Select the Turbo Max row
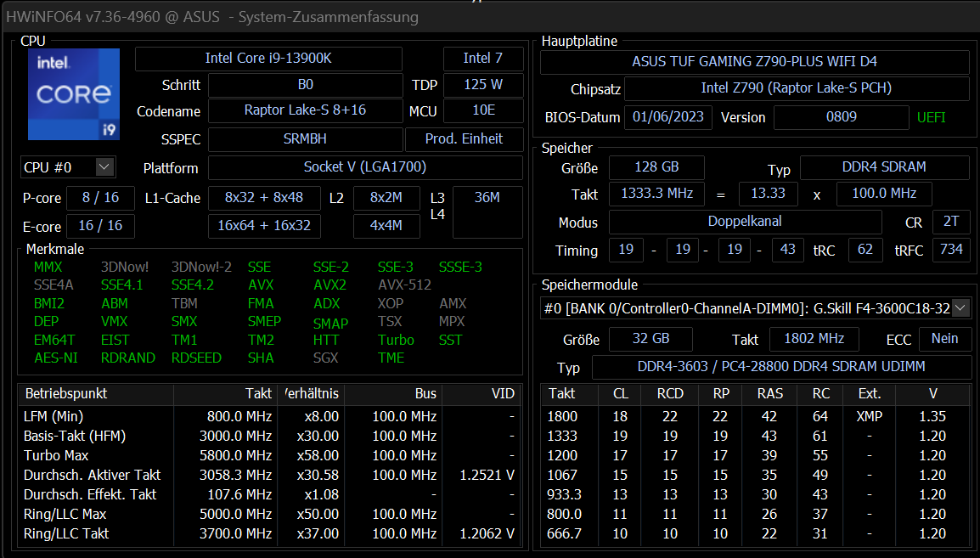The width and height of the screenshot is (980, 558). point(269,455)
